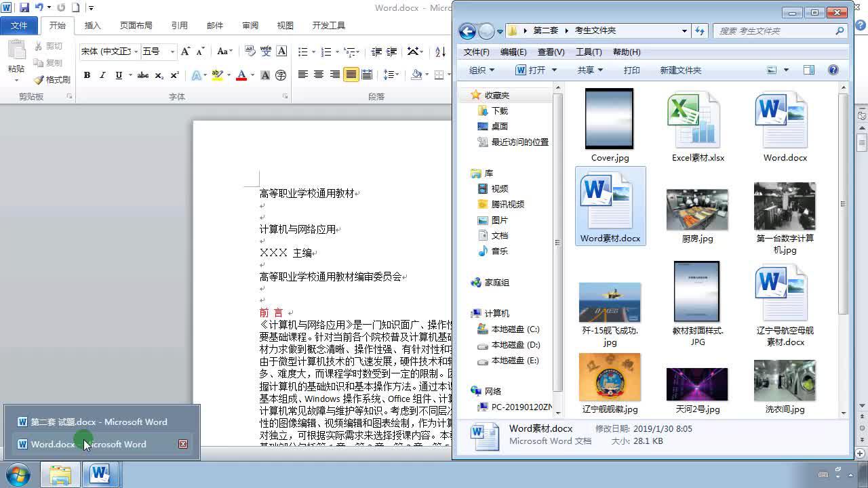The height and width of the screenshot is (488, 868).
Task: Click the Text Effects glowing A icon
Action: (x=196, y=75)
